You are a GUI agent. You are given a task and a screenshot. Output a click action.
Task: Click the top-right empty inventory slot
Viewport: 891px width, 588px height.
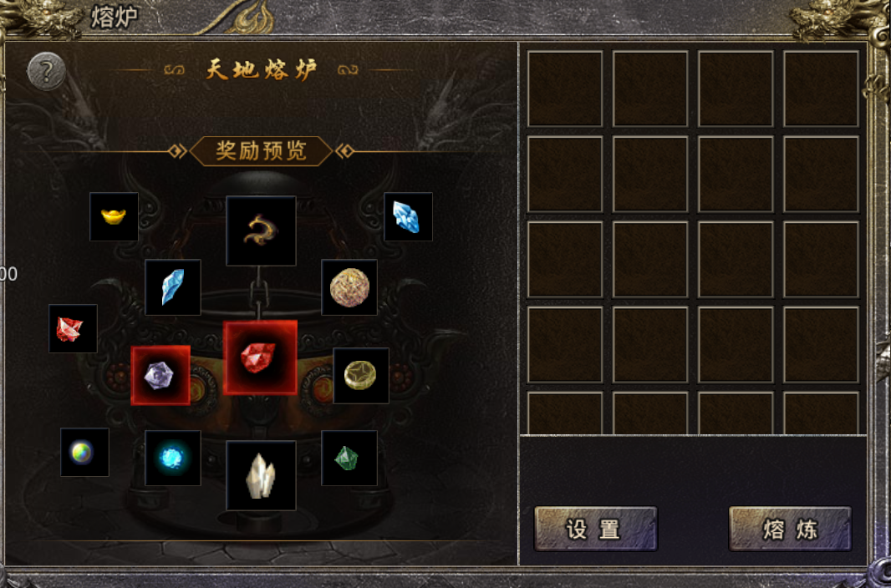tap(821, 89)
